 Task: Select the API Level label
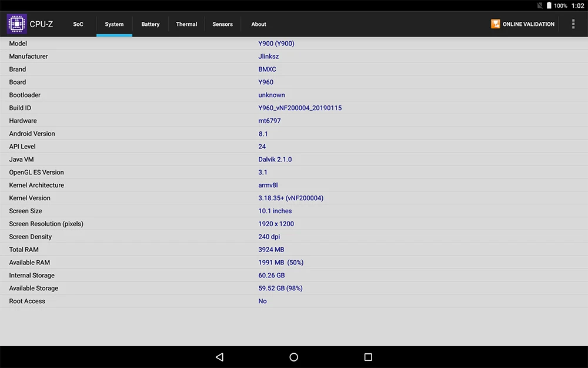tap(22, 147)
